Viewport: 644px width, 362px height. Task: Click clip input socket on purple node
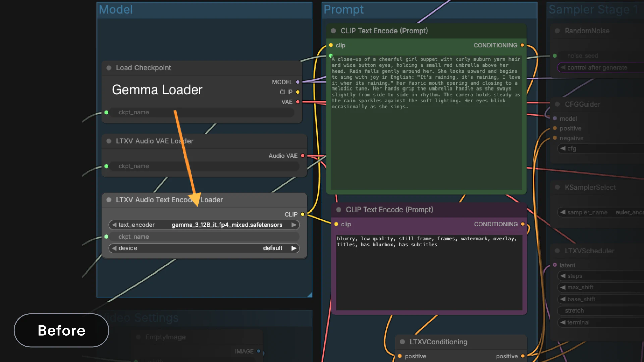336,224
